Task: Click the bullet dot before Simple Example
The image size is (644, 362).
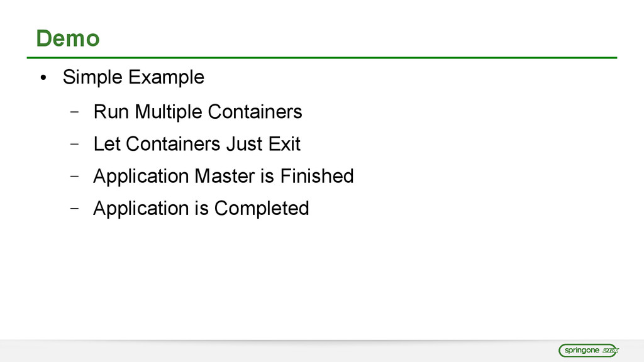Action: pyautogui.click(x=43, y=79)
